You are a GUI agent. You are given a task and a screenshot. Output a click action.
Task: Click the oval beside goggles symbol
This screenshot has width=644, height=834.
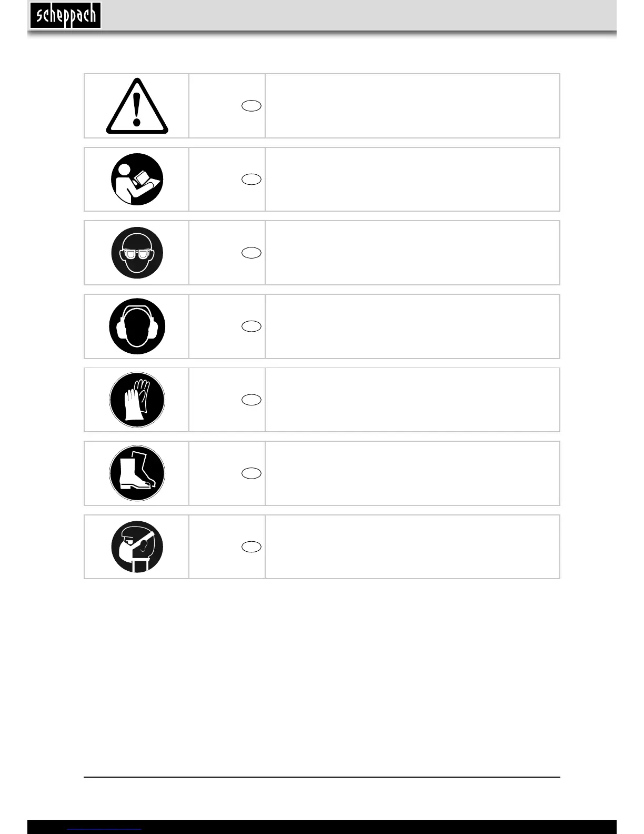click(x=251, y=253)
